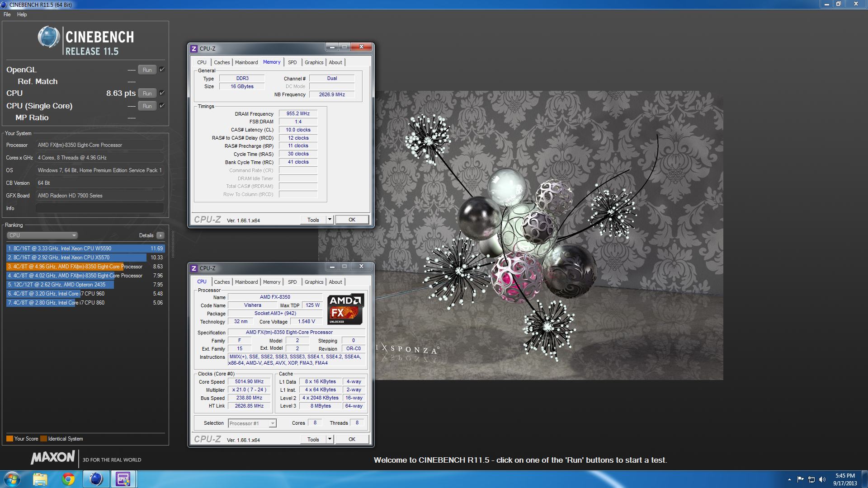Click the CPU-Z Z icon of lower window
Screen dimensions: 868x488
coord(194,268)
